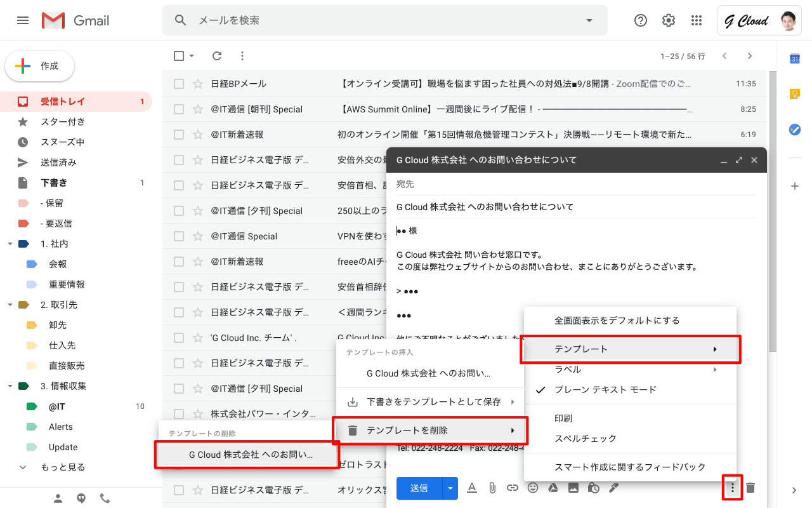This screenshot has height=508, width=812.
Task: Open the テンプレート menu item
Action: 630,349
